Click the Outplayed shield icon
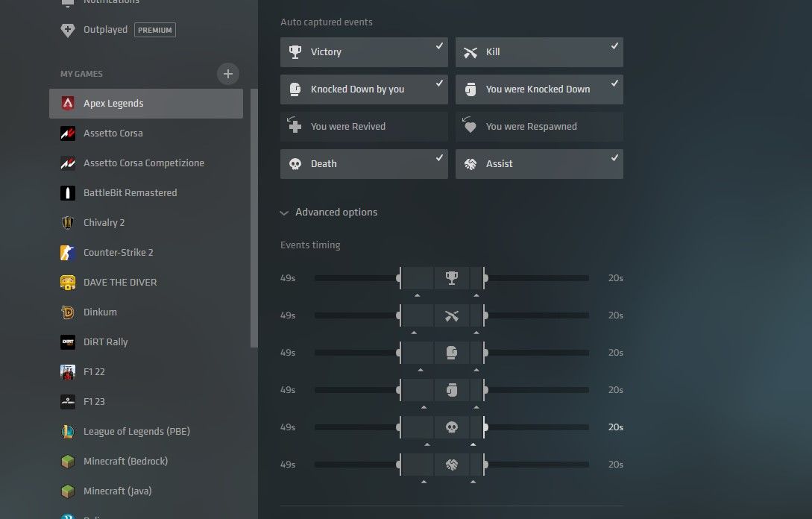 click(67, 31)
